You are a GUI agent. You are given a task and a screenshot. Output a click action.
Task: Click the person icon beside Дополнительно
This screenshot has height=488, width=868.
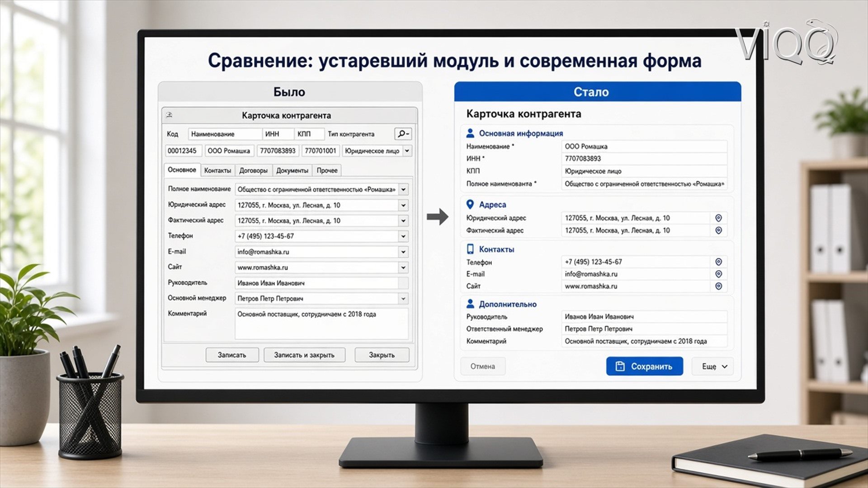470,304
